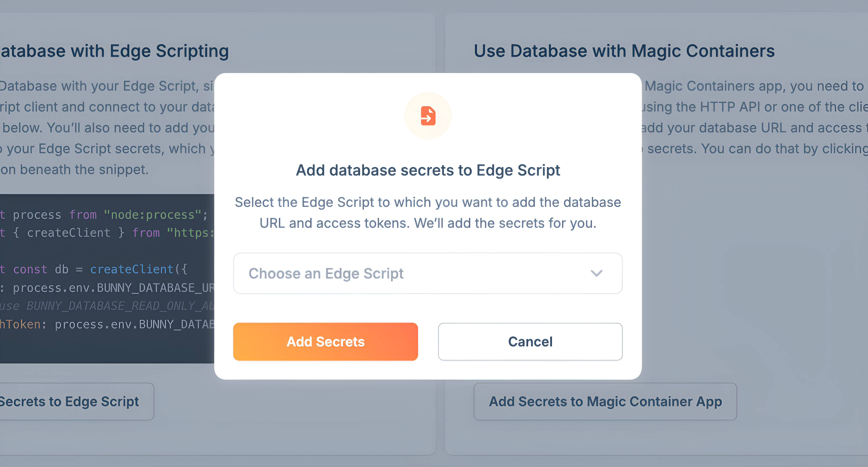Viewport: 868px width, 467px height.
Task: Click the Database with Edge Scripting heading
Action: pos(114,51)
